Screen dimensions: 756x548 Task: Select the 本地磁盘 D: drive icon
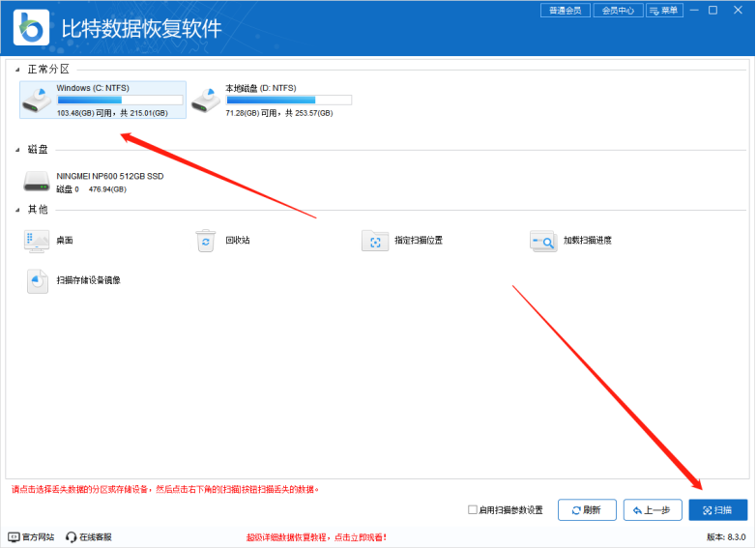click(206, 101)
